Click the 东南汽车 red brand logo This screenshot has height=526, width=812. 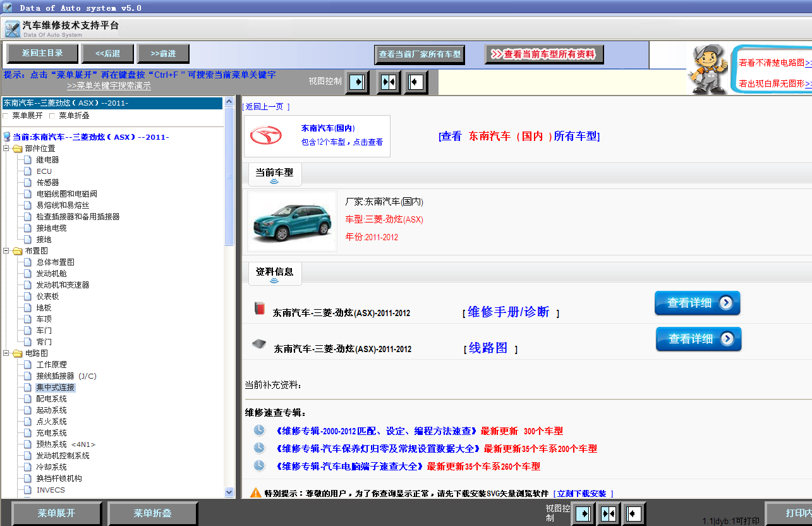[x=266, y=136]
